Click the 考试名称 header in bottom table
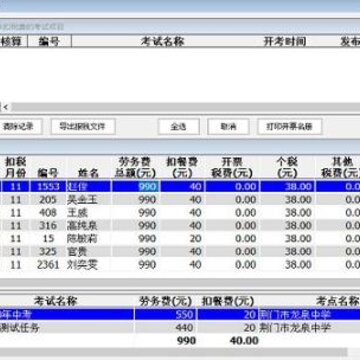This screenshot has height=360, width=360. click(55, 301)
